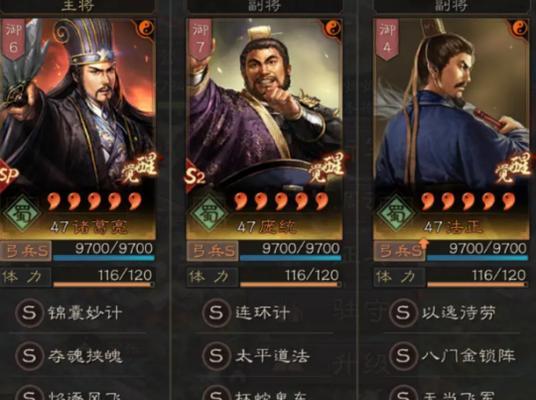Click the green 蜀 faction badge on 庞统 card
The height and width of the screenshot is (400, 536).
point(208,213)
